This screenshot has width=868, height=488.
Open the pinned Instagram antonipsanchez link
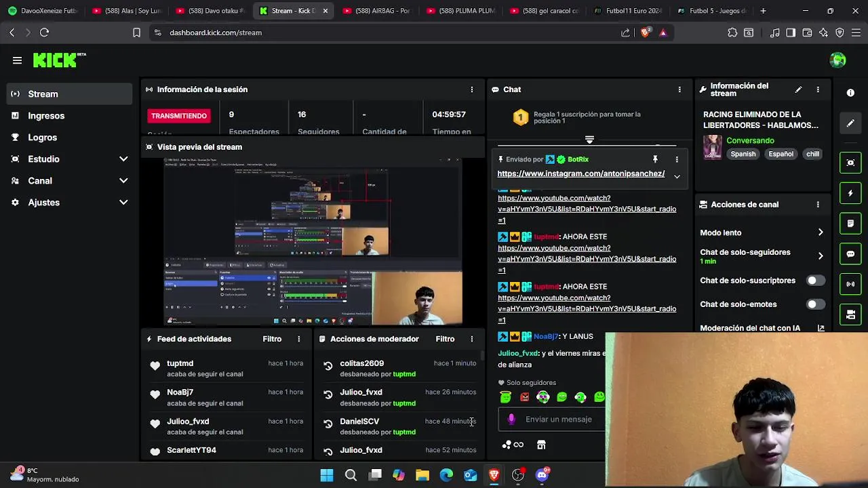tap(581, 174)
